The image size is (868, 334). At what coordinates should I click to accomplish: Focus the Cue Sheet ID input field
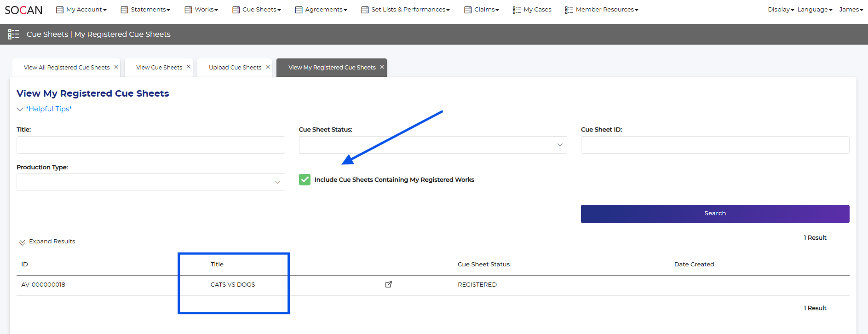714,145
